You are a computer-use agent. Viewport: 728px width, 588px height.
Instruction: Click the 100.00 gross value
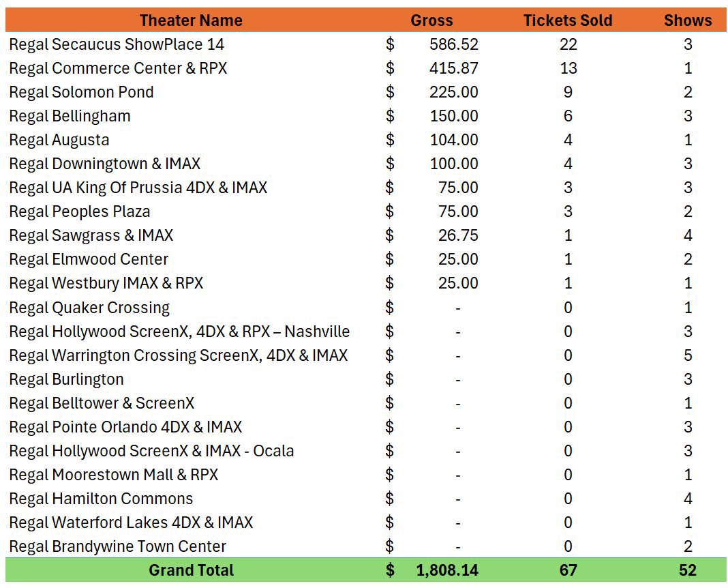coord(453,164)
